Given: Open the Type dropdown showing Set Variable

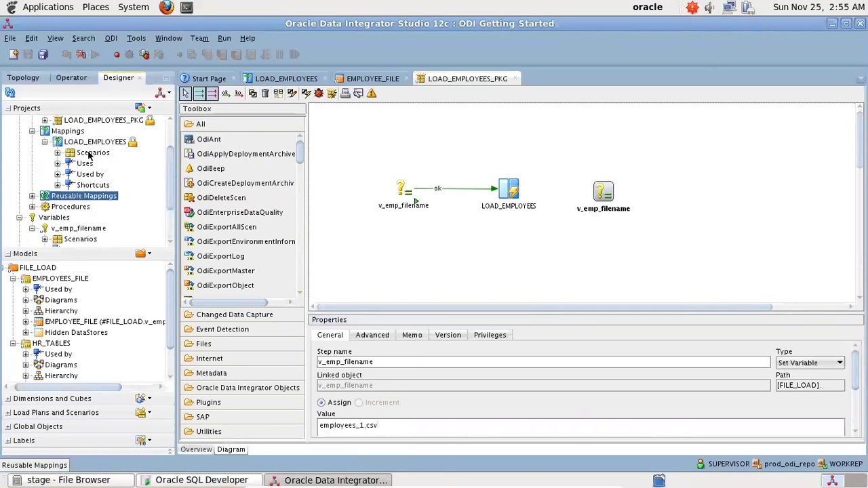Looking at the screenshot, I should tap(810, 363).
